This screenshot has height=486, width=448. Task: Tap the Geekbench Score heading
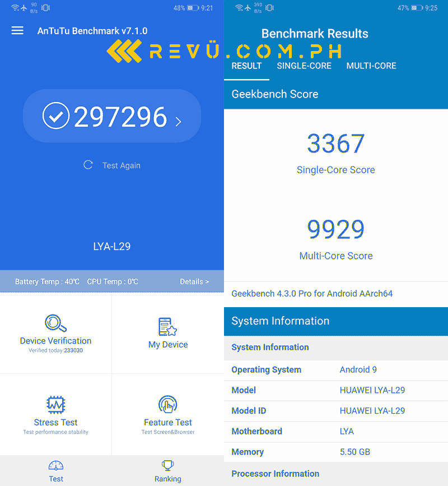click(275, 94)
